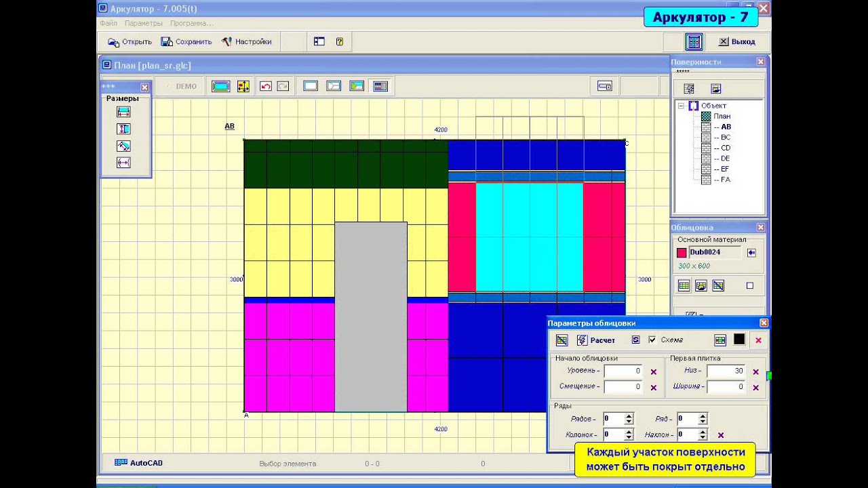Close the Размеры floating panel
Viewport: 868px width, 488px height.
(144, 87)
